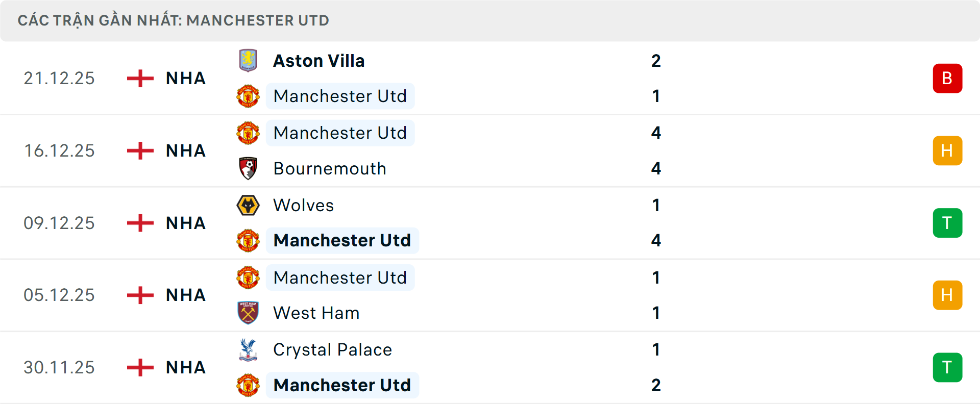Image resolution: width=980 pixels, height=404 pixels.
Task: Open the Aston Villa team link
Action: pos(319,61)
